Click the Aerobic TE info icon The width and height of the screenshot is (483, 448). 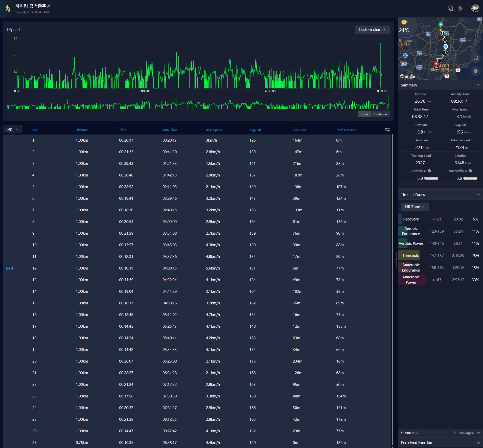[x=429, y=171]
